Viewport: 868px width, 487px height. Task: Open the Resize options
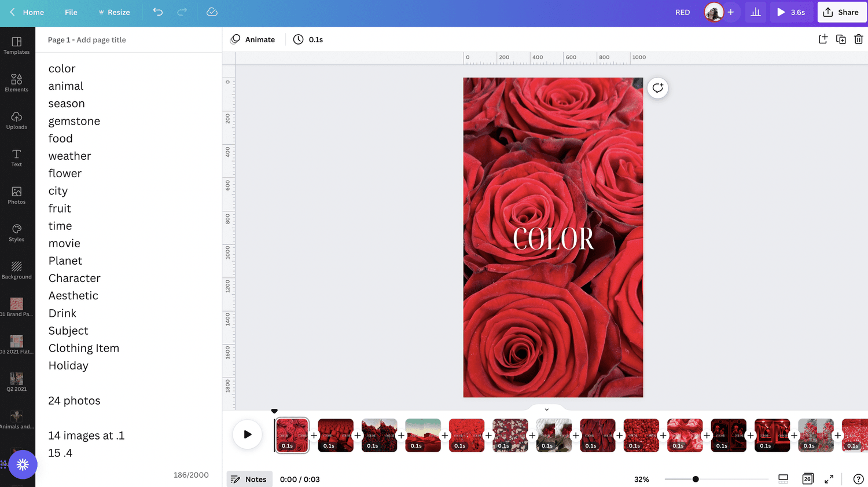[114, 12]
